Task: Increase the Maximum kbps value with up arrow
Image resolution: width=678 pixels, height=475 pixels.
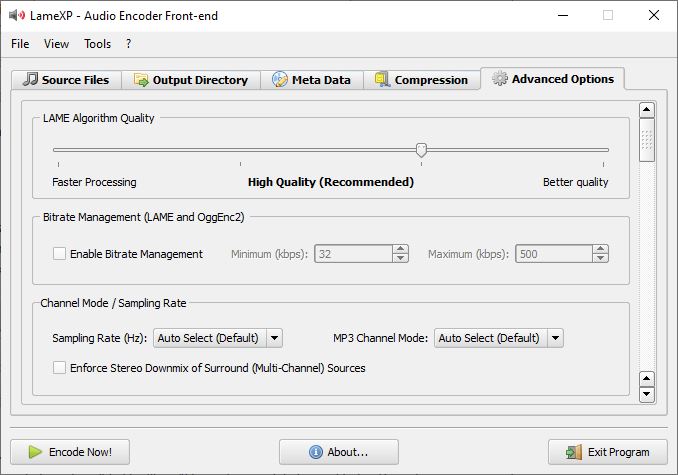Action: coord(601,249)
